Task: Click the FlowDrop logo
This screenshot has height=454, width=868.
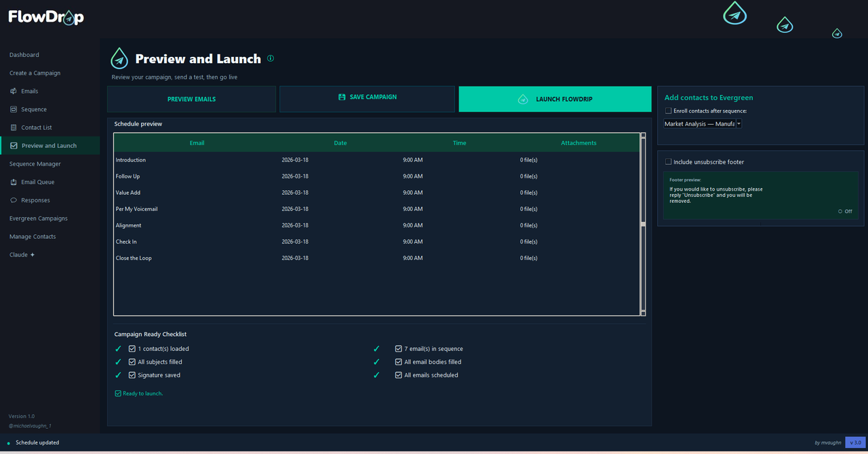Action: click(x=46, y=17)
